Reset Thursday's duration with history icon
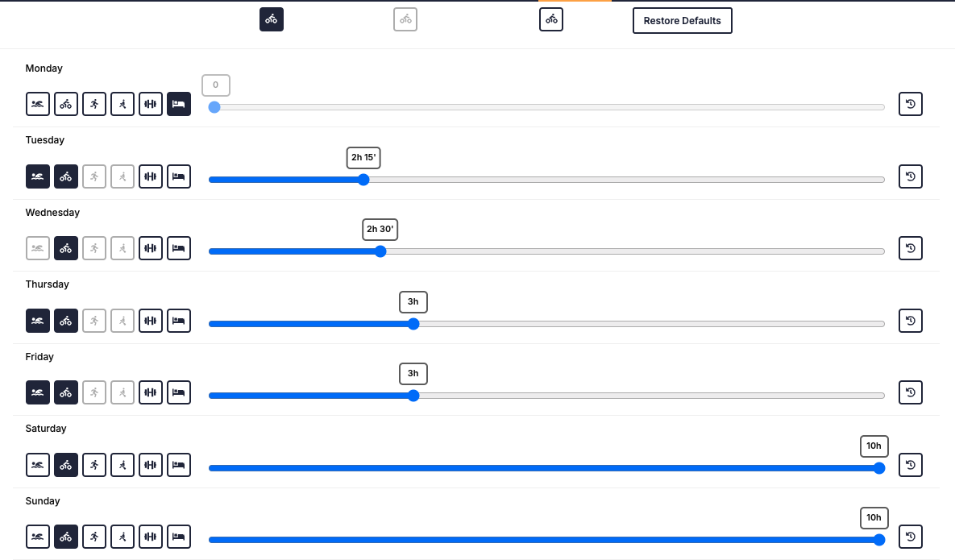 (x=911, y=321)
